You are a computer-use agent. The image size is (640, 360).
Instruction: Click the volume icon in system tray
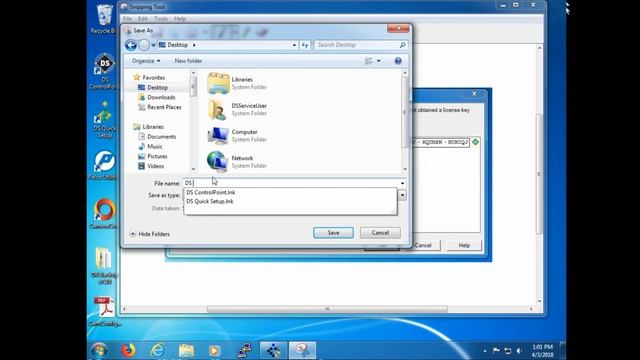[519, 351]
